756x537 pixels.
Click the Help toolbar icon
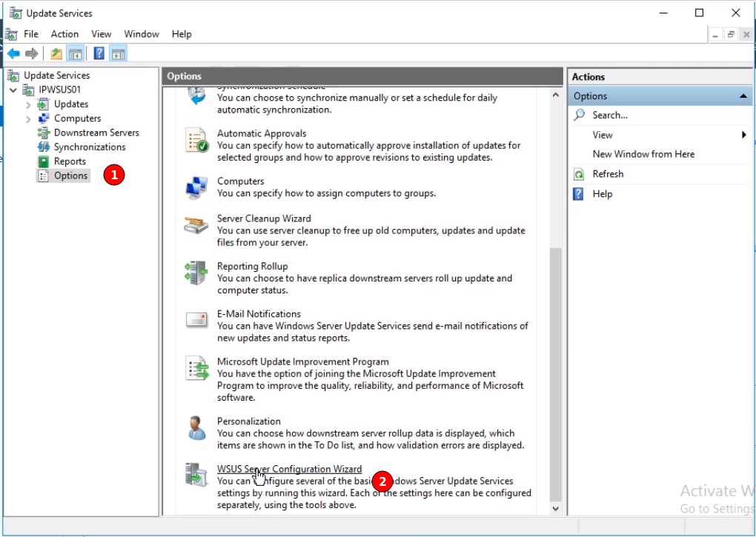(x=99, y=53)
